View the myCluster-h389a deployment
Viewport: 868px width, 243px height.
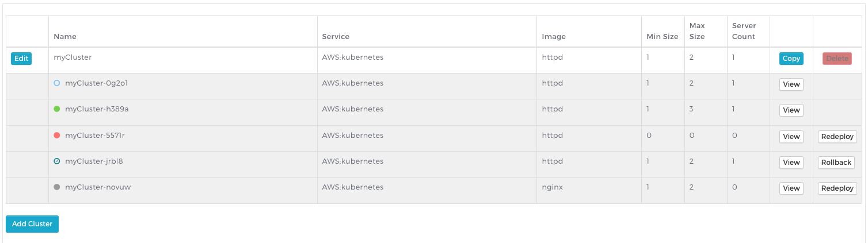(791, 110)
